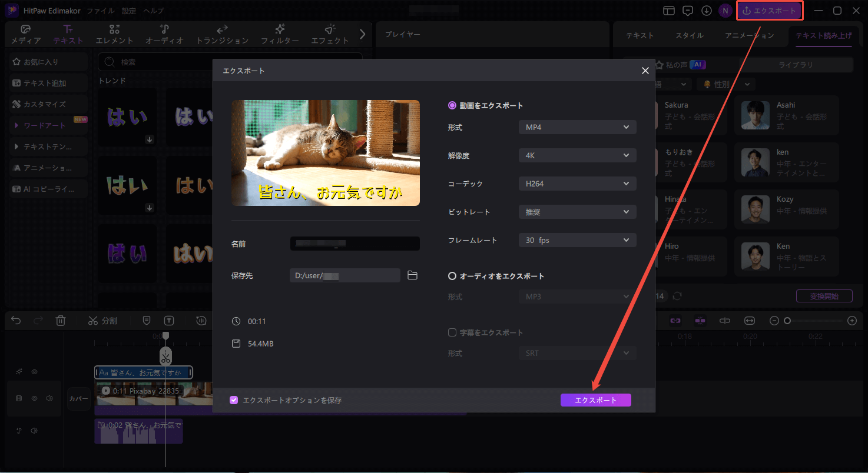Open the ヘルプ menu
This screenshot has height=473, width=868.
tap(154, 11)
